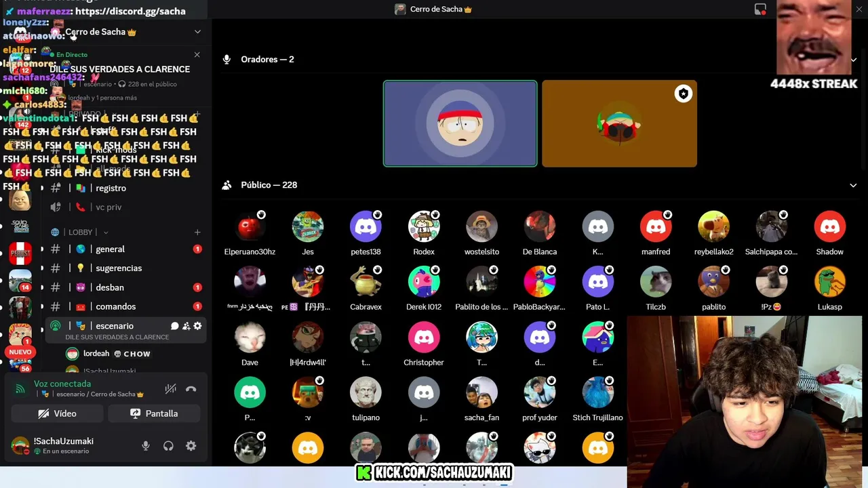Viewport: 868px width, 488px height.
Task: Click the NUEVO unread indicator in the server list
Action: click(20, 352)
